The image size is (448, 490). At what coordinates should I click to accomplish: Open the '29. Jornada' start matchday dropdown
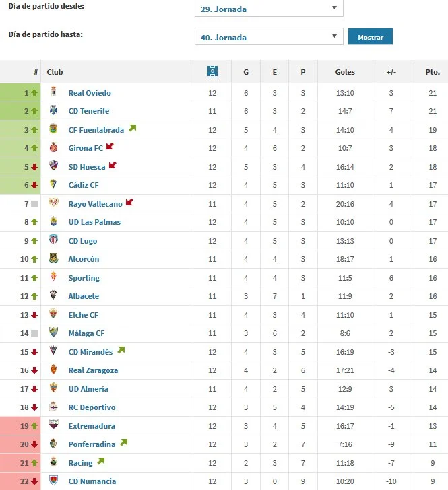tap(269, 9)
